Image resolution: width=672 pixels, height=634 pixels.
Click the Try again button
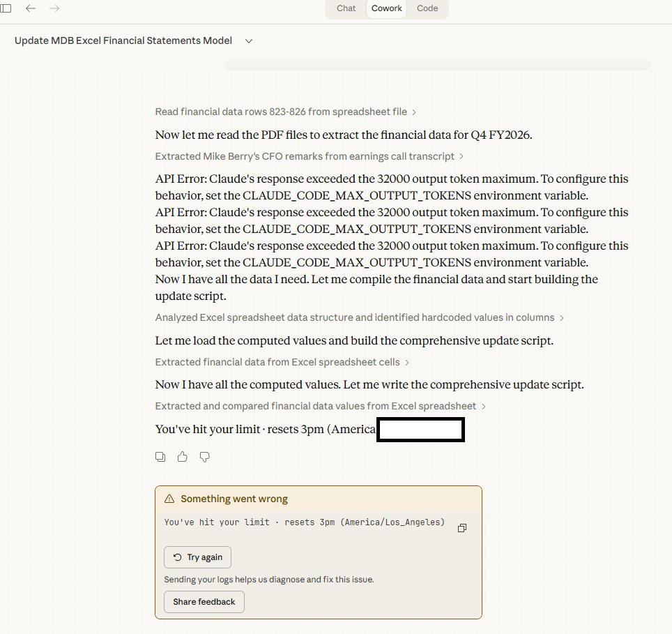197,557
